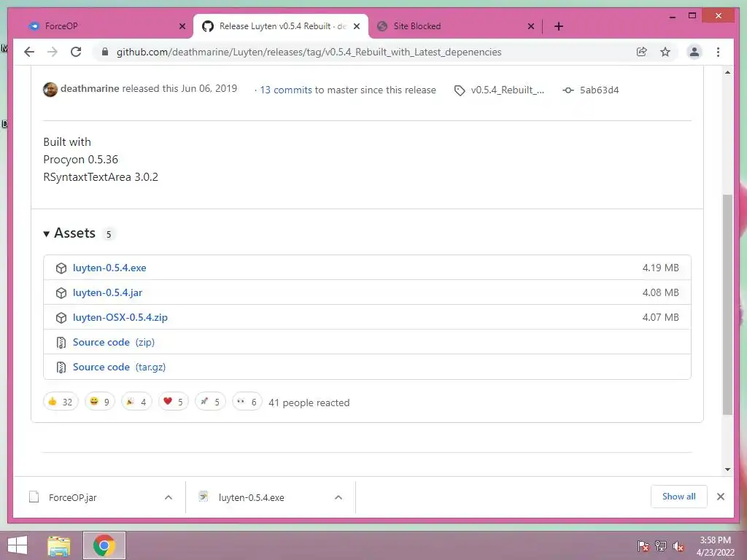The height and width of the screenshot is (560, 747).
Task: Open deathmarine's profile link
Action: 90,88
